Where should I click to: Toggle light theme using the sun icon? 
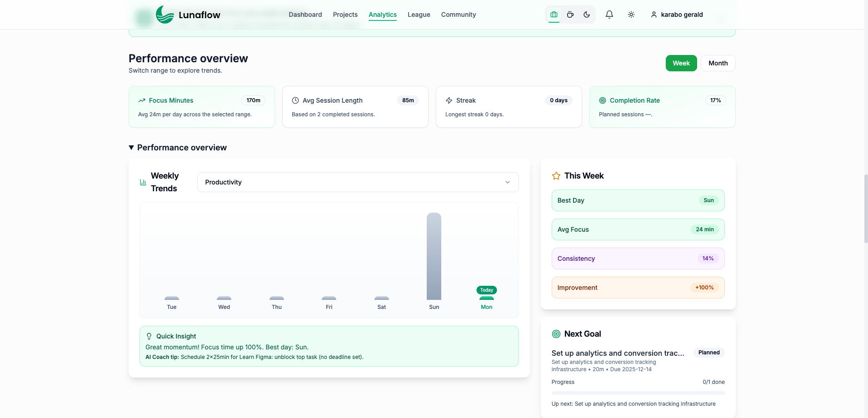pos(631,14)
